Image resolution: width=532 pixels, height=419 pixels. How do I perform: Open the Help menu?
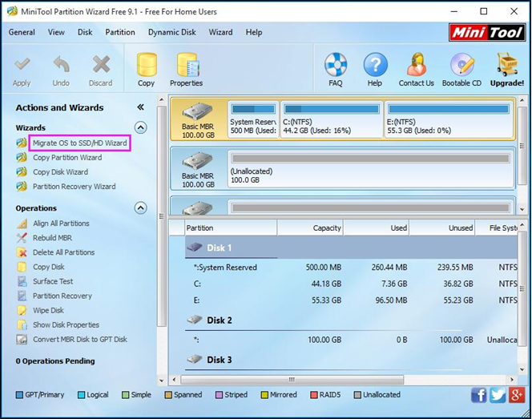(x=254, y=32)
